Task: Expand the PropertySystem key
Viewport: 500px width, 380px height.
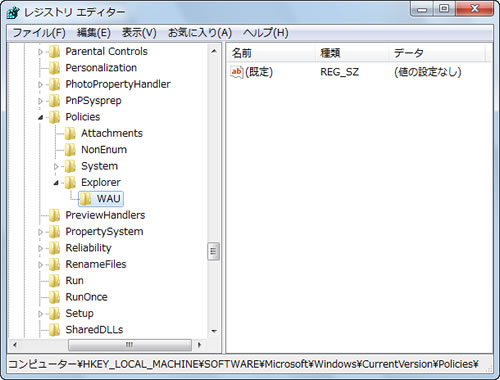Action: 41,232
